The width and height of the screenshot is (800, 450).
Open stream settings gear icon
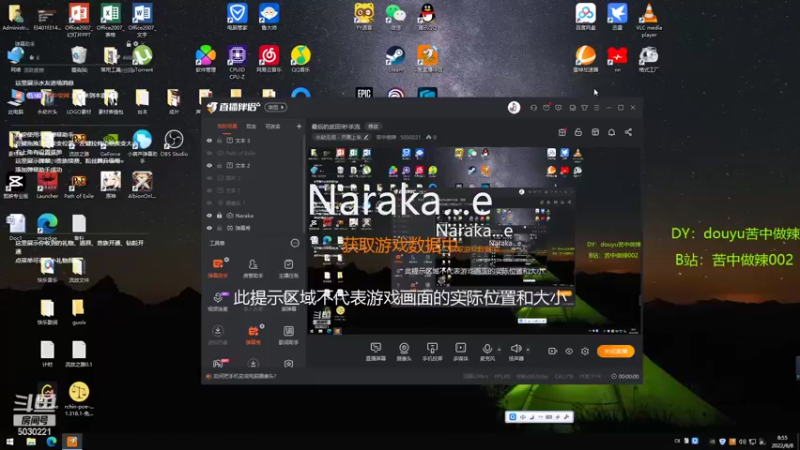click(585, 351)
